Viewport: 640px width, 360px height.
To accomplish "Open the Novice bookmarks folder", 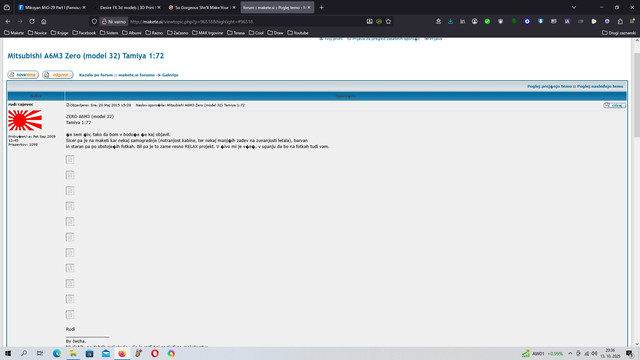I will 37,33.
